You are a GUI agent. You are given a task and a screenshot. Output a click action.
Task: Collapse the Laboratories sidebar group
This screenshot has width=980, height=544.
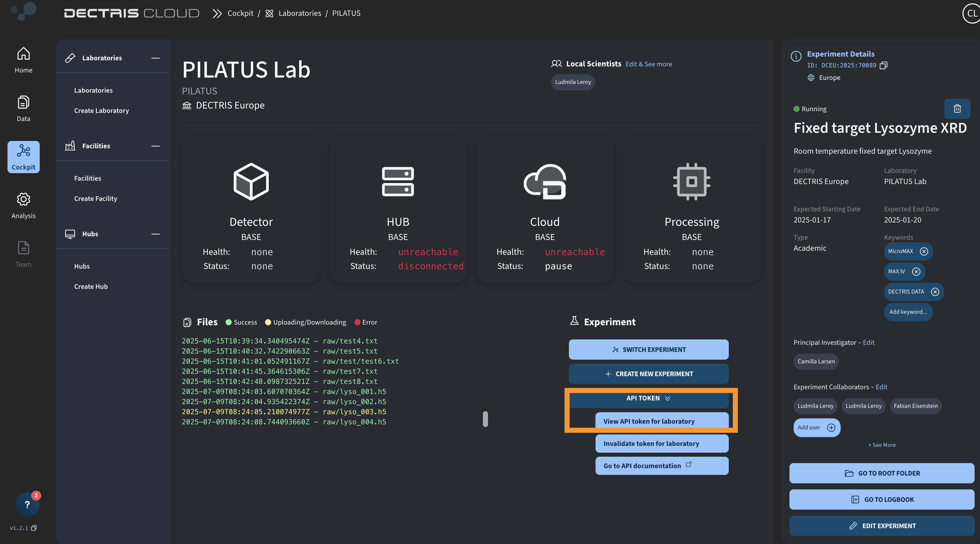(x=155, y=58)
